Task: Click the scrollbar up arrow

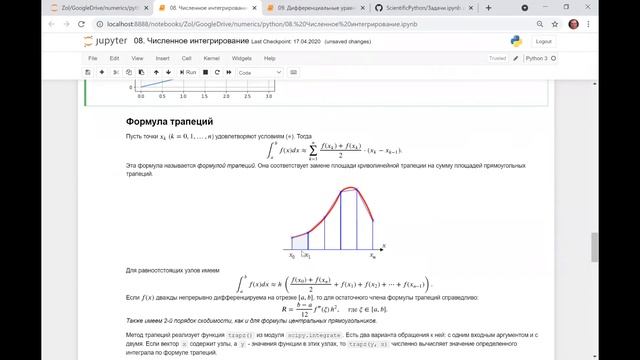Action: pyautogui.click(x=595, y=84)
